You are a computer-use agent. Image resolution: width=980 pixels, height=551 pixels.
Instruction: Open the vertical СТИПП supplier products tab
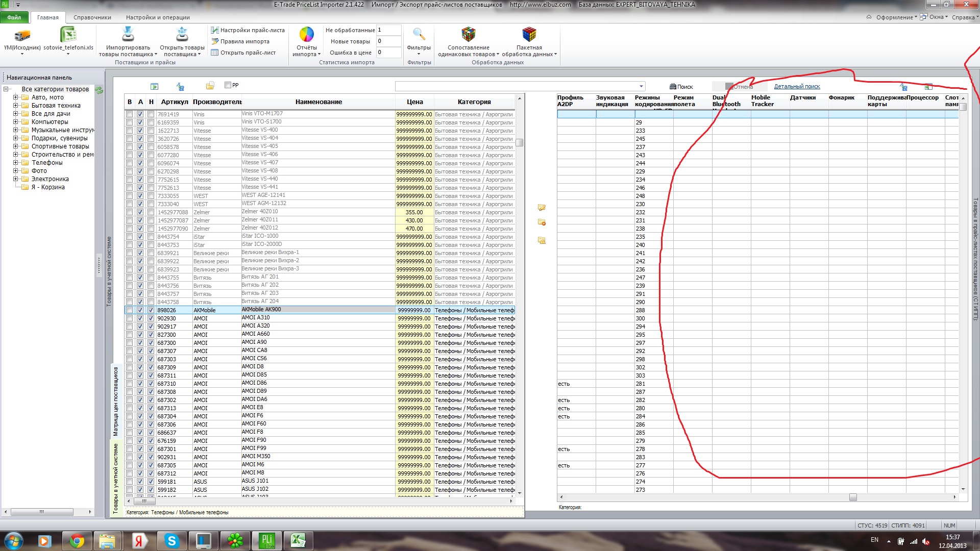[x=975, y=259]
